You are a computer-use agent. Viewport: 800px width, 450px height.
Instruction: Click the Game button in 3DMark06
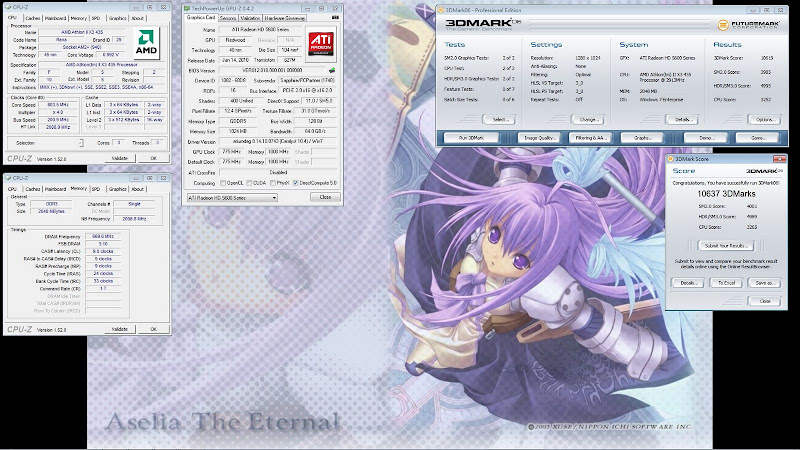tap(758, 138)
